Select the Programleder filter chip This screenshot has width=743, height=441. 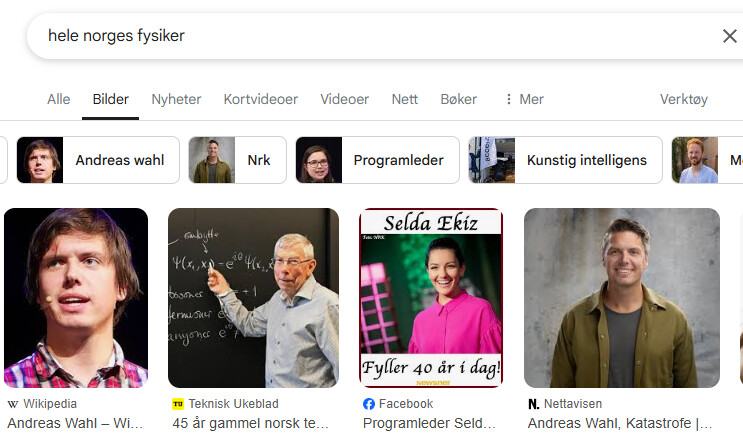[x=378, y=160]
